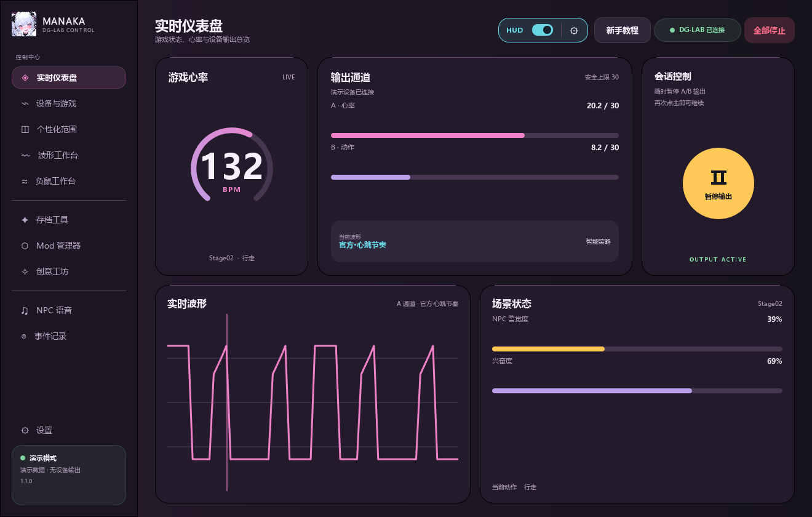Click the 设置 gear icon in sidebar

[25, 430]
